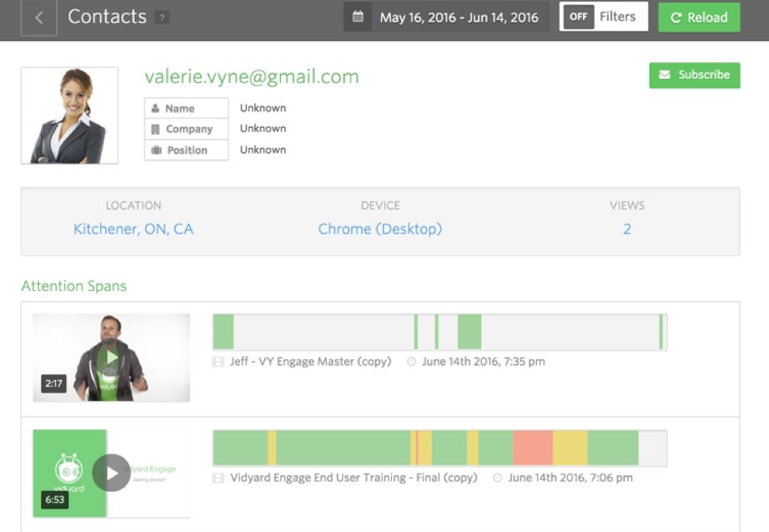
Task: Play the Vidyard Engage End User Training video
Action: coord(112,473)
